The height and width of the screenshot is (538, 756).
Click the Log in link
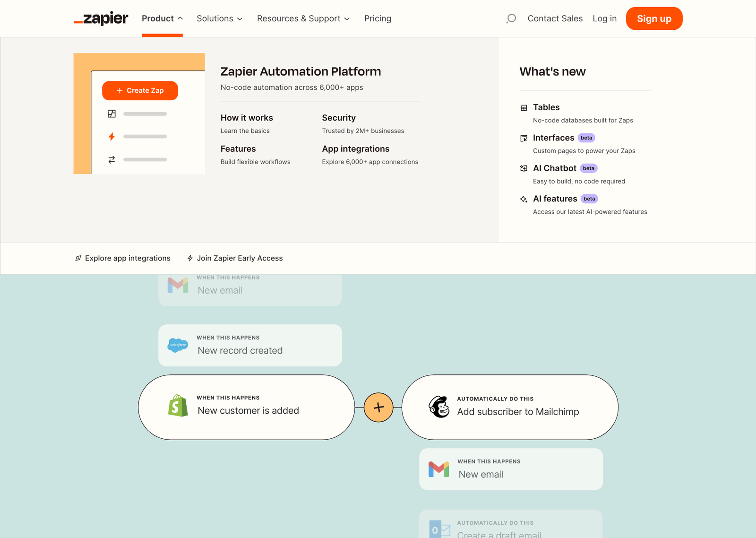coord(604,18)
